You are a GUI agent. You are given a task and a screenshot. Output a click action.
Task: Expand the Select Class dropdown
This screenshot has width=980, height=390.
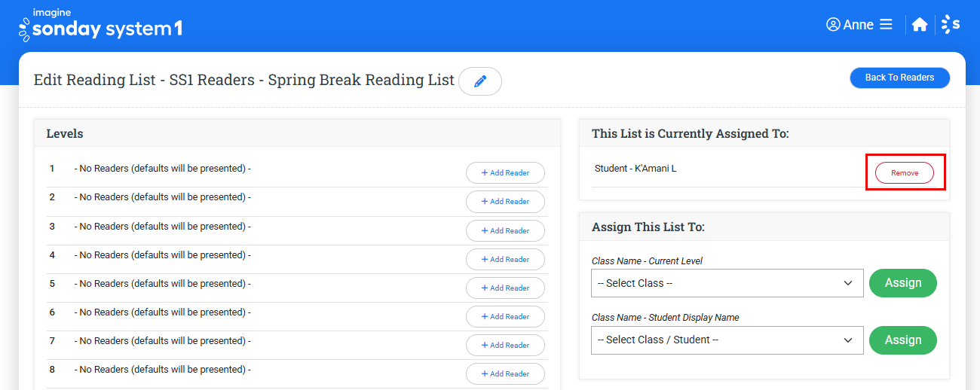[x=727, y=283]
